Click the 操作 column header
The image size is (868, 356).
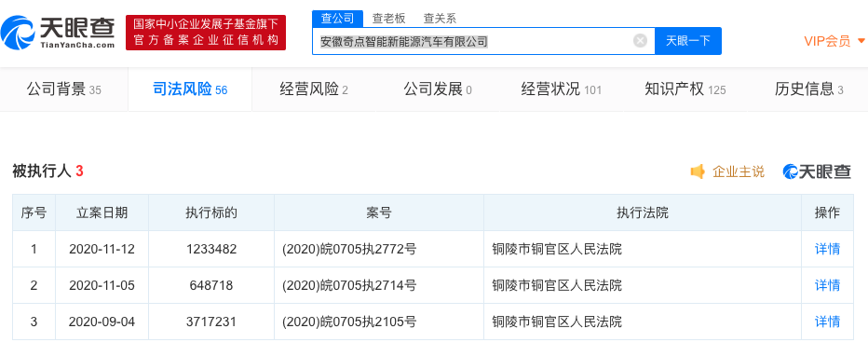click(x=827, y=212)
